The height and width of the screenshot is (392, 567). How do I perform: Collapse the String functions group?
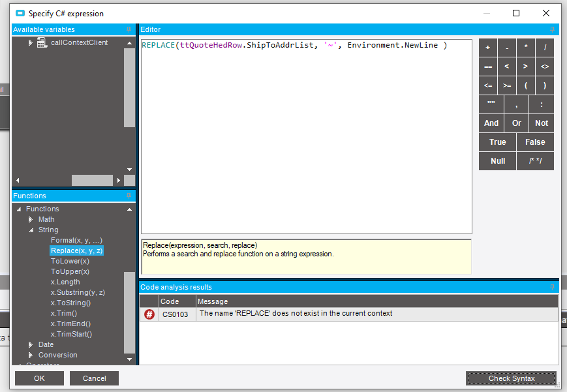[x=31, y=230]
